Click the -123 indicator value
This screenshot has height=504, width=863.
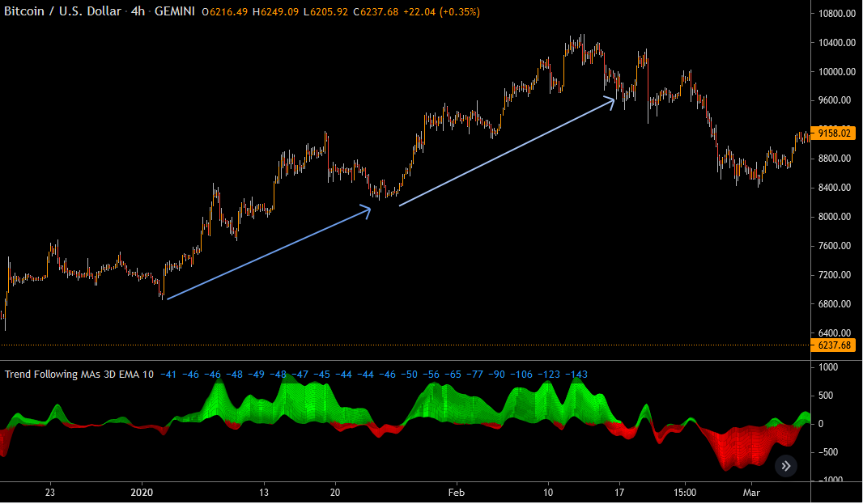pyautogui.click(x=549, y=375)
